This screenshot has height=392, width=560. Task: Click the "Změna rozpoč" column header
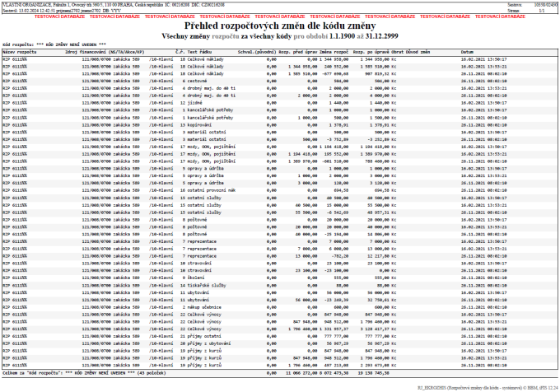334,52
